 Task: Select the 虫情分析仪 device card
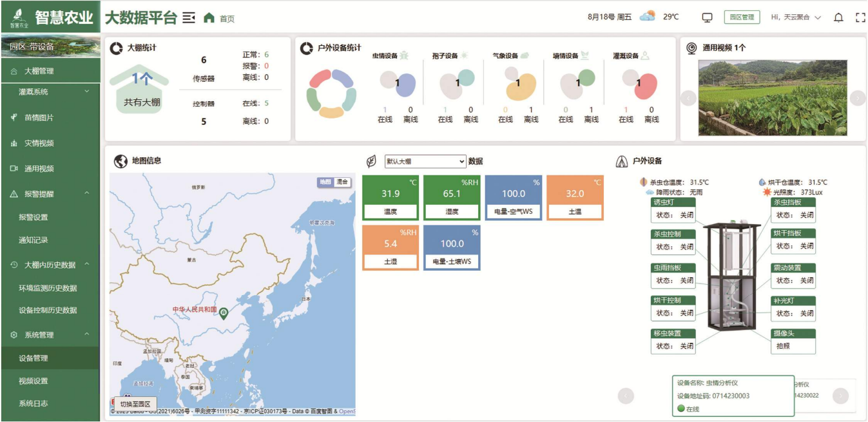point(733,396)
